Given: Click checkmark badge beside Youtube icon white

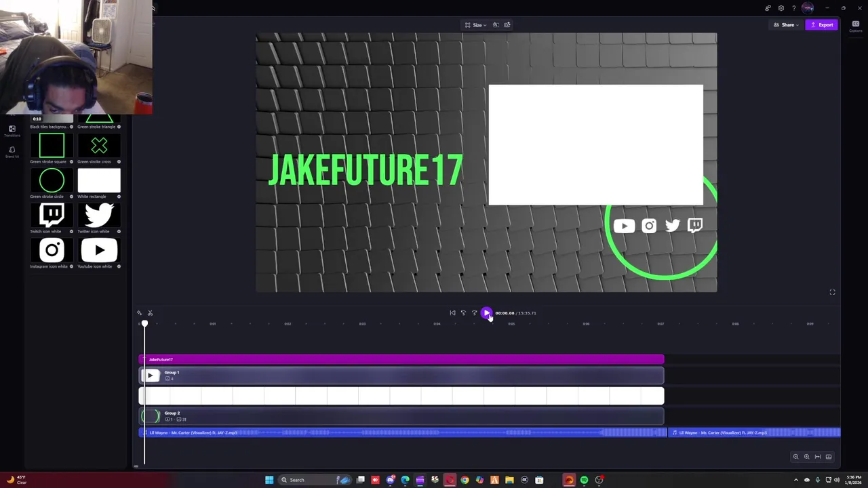Looking at the screenshot, I should [119, 266].
